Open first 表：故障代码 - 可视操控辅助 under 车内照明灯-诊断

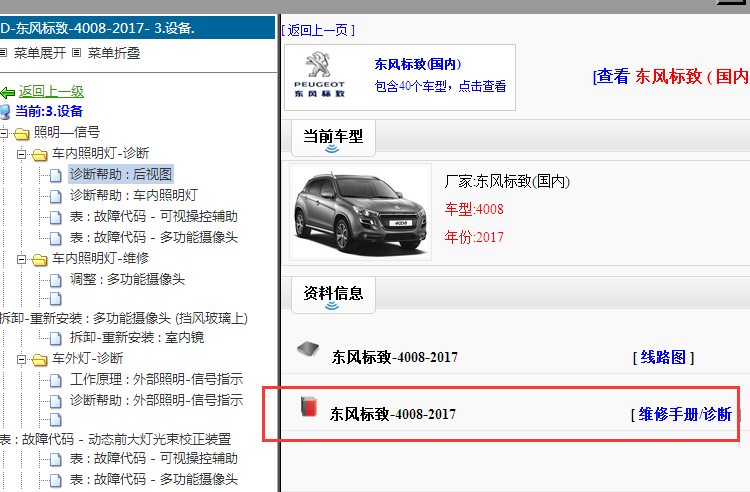tap(154, 216)
